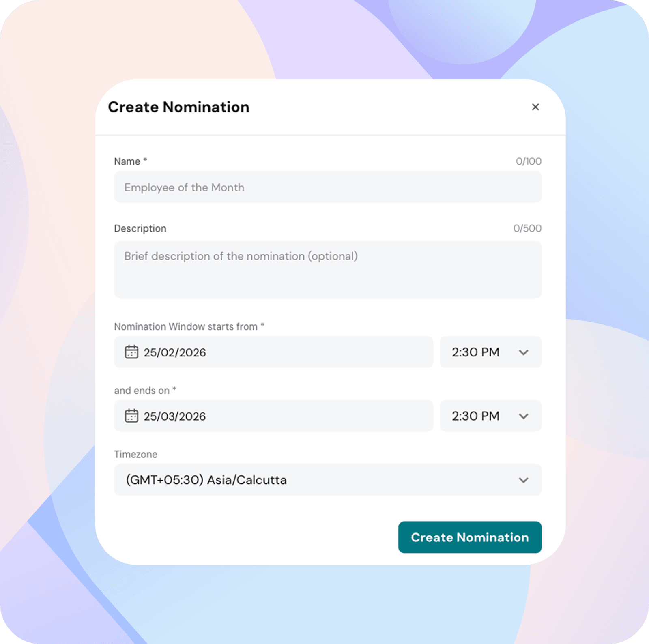Click the Name field label
Viewport: 649px width, 644px height.
pos(127,161)
